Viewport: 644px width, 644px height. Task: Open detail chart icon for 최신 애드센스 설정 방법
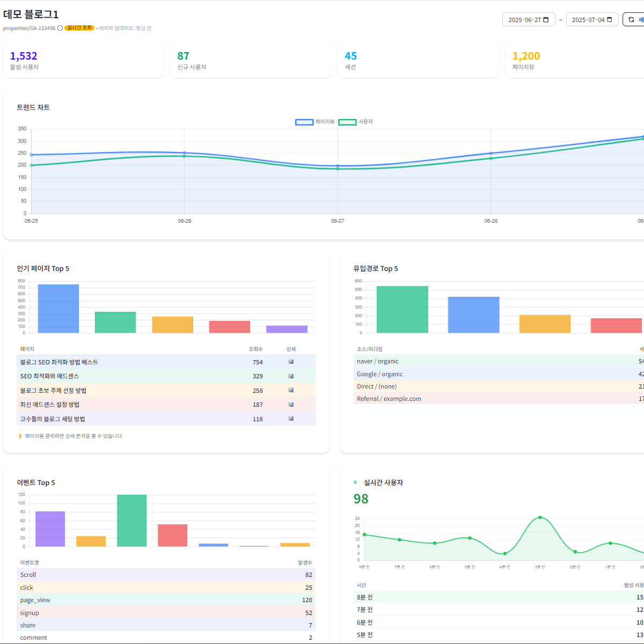pyautogui.click(x=291, y=405)
